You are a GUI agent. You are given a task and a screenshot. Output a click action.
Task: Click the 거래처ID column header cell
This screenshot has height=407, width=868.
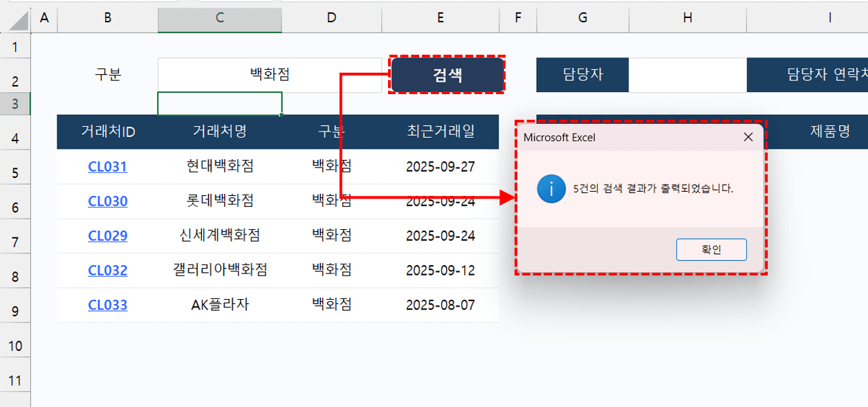(107, 132)
